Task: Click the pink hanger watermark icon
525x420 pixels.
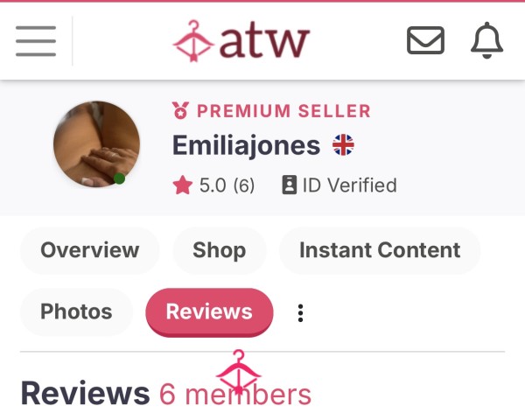Action: click(238, 371)
